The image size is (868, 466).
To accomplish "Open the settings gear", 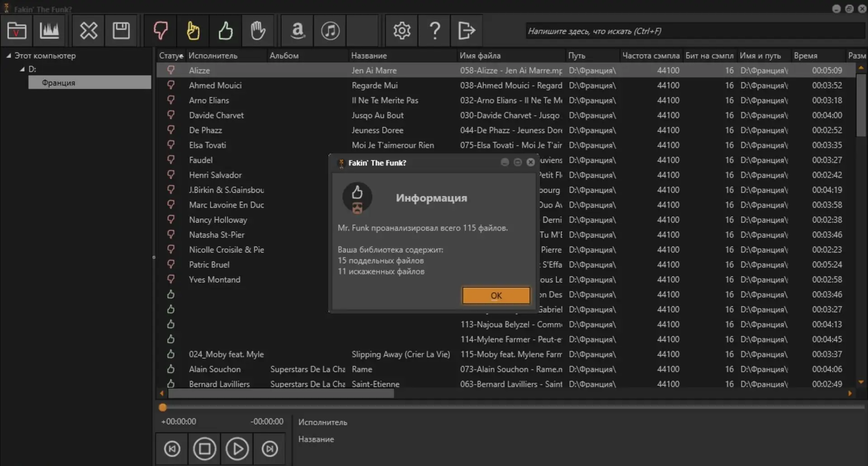I will click(401, 30).
